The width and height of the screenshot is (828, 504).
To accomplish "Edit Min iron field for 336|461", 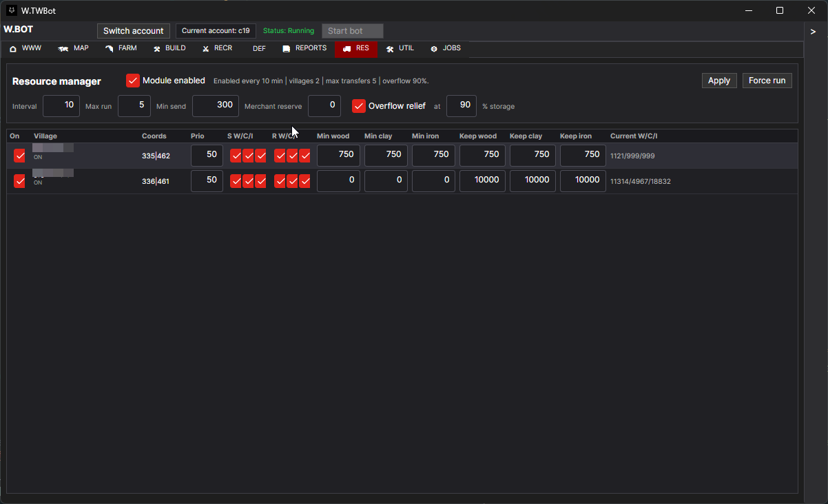I will pos(433,181).
